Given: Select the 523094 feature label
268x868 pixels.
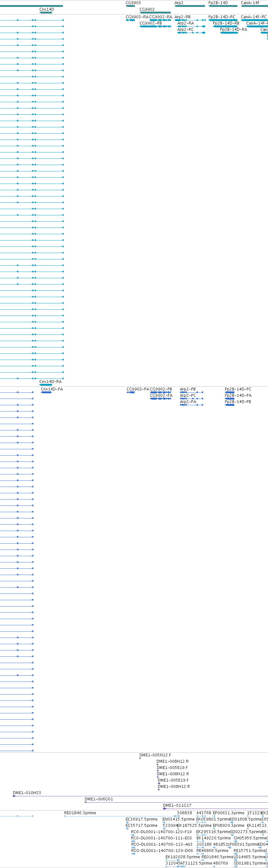Looking at the screenshot, I should pos(170,826).
